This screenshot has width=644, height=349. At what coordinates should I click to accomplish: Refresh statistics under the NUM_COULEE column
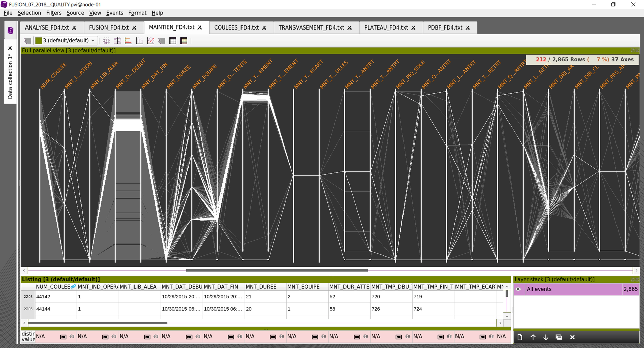pos(72,337)
